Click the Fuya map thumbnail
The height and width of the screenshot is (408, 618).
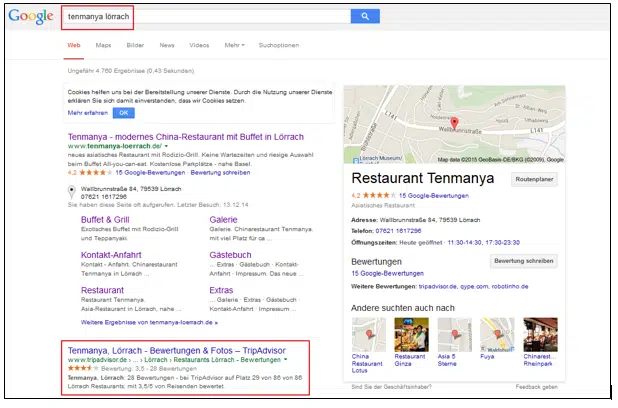[x=497, y=335]
